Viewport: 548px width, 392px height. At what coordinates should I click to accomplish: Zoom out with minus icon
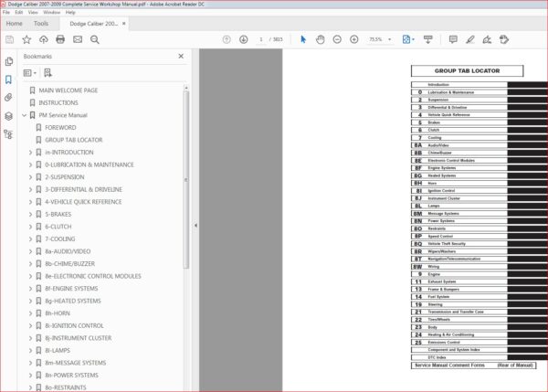pyautogui.click(x=337, y=39)
